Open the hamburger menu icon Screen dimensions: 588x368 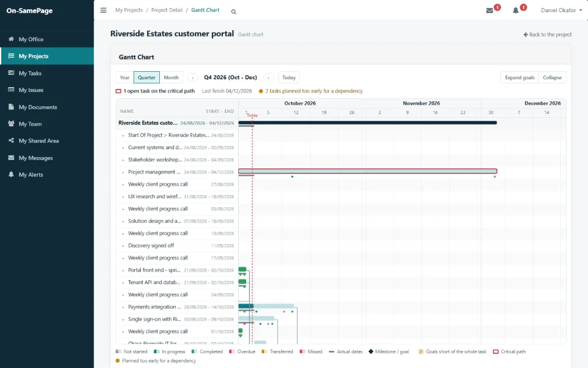(x=104, y=10)
